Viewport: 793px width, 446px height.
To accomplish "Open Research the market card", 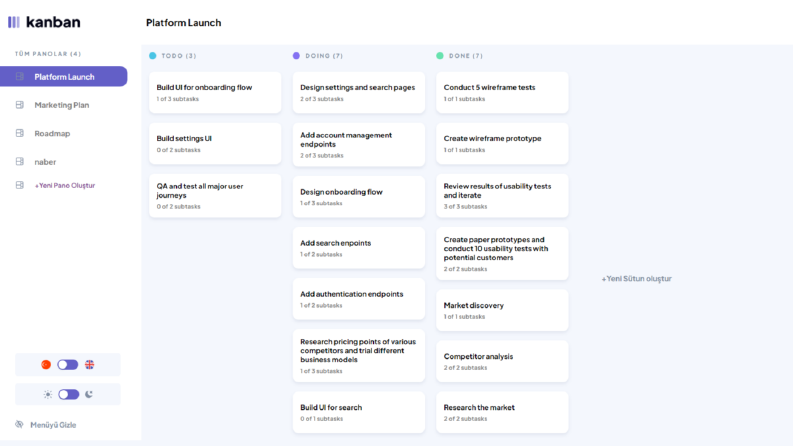I will click(x=502, y=412).
